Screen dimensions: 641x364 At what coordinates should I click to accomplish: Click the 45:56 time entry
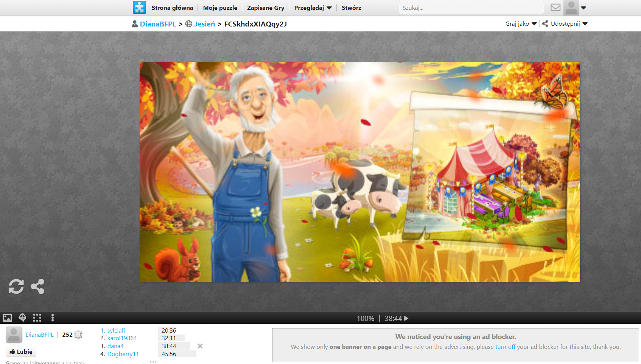169,354
